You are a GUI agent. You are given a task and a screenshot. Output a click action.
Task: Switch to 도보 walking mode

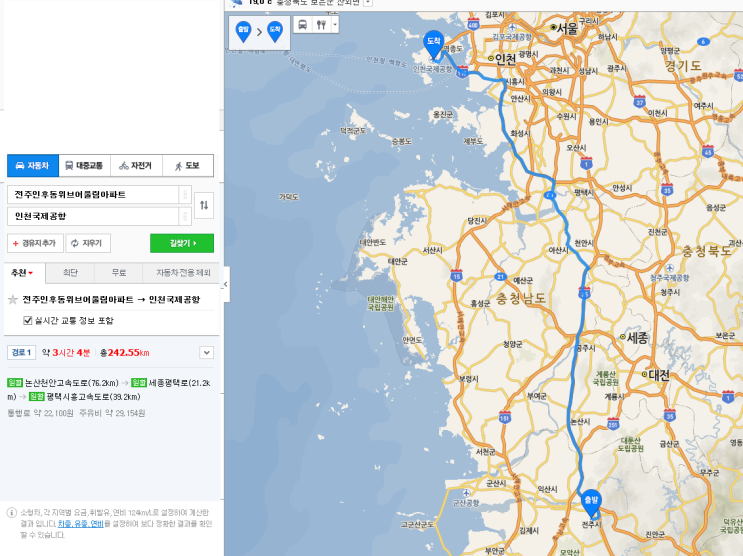188,165
